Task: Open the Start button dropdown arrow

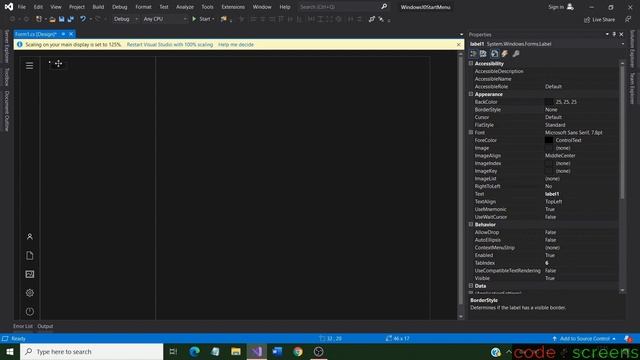Action: [x=213, y=19]
